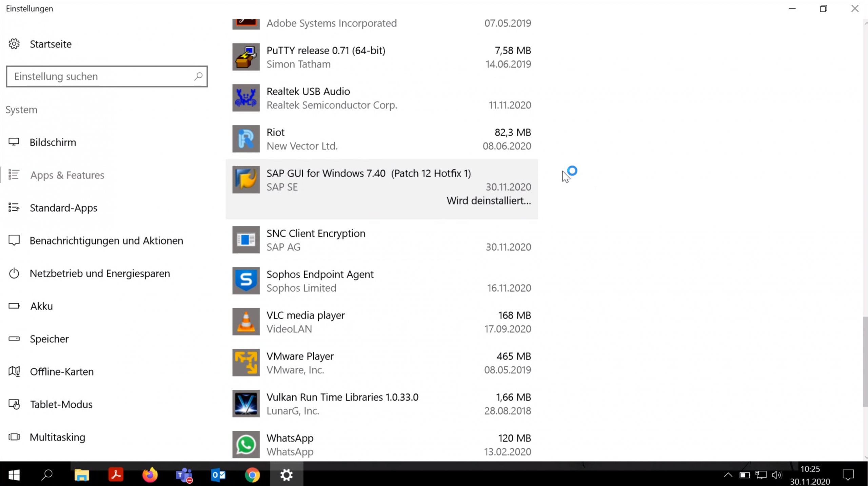Click the Multitasking icon
The height and width of the screenshot is (486, 868).
pyautogui.click(x=14, y=437)
